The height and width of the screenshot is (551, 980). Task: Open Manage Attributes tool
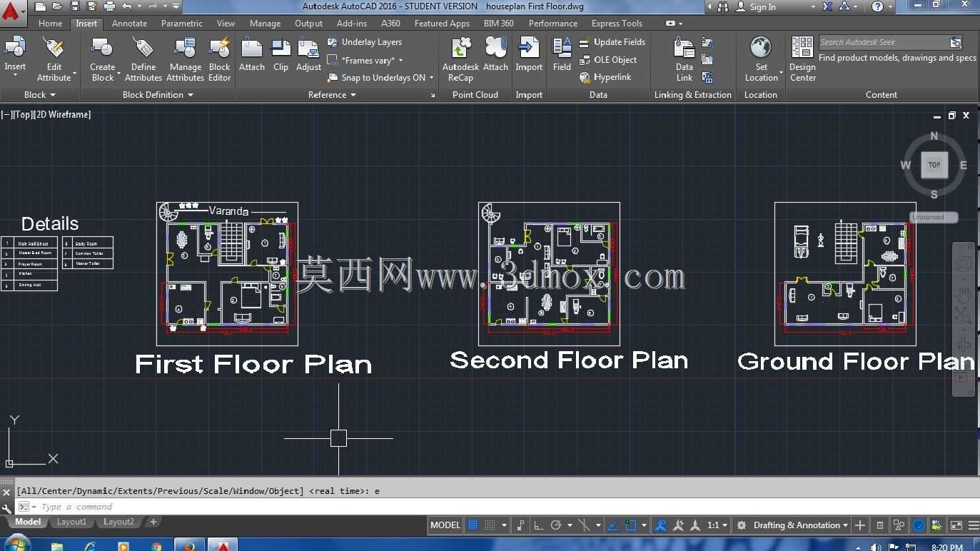185,59
